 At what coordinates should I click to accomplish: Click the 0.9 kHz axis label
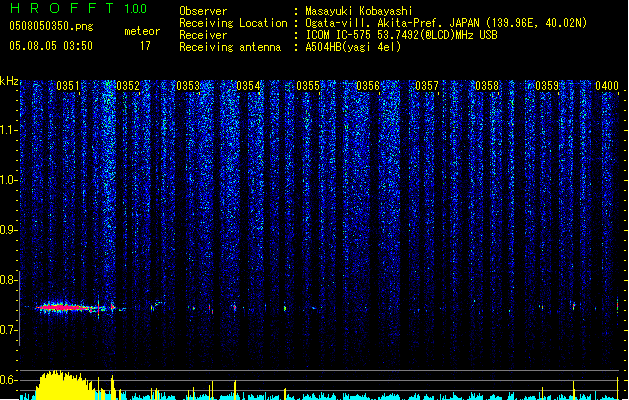[8, 230]
